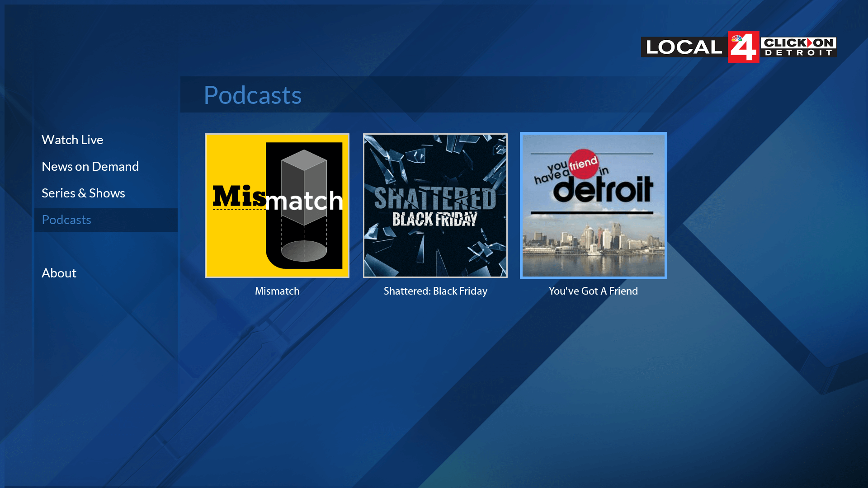Click the SHATTERED text in artwork

[x=435, y=198]
